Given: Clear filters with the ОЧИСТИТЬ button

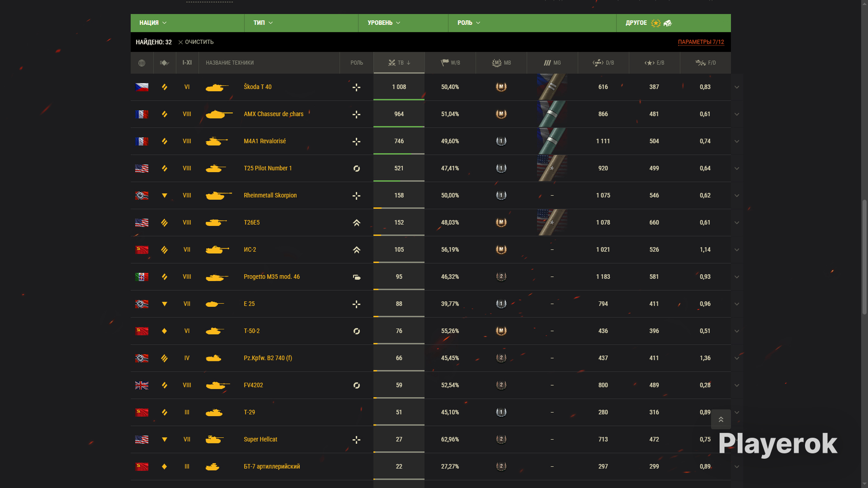Looking at the screenshot, I should click(196, 42).
